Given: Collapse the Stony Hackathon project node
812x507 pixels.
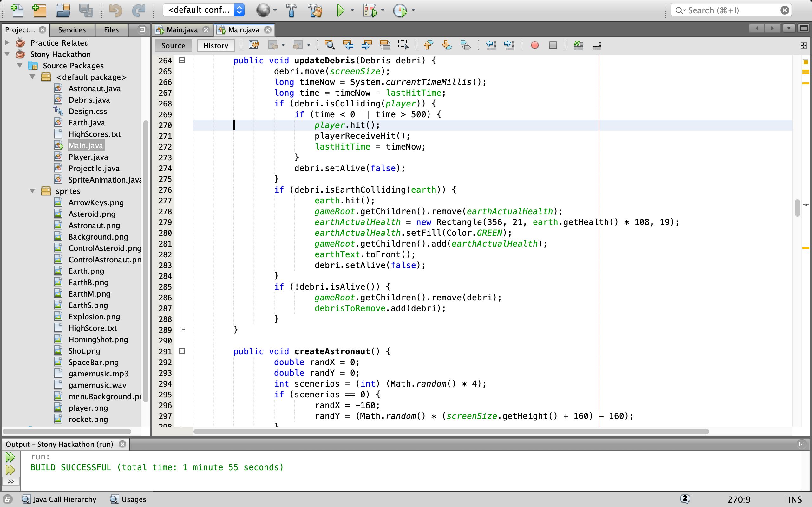Looking at the screenshot, I should pos(7,54).
